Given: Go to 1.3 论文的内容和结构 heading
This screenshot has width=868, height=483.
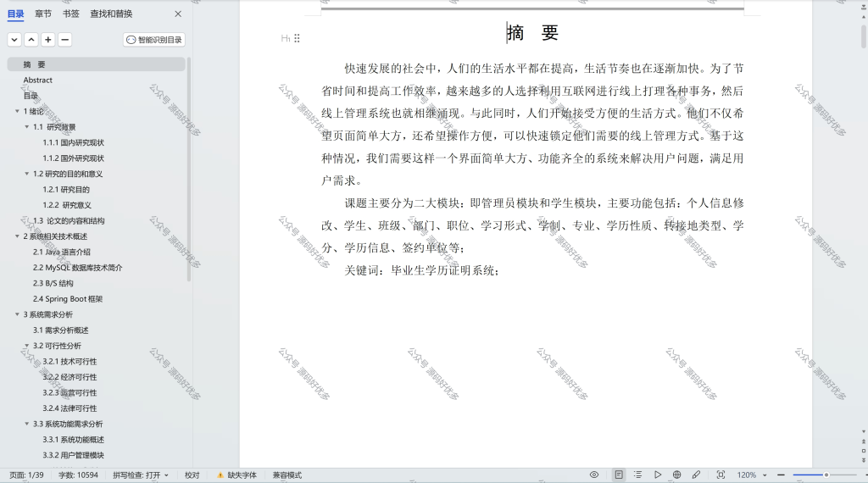Looking at the screenshot, I should pyautogui.click(x=69, y=221).
